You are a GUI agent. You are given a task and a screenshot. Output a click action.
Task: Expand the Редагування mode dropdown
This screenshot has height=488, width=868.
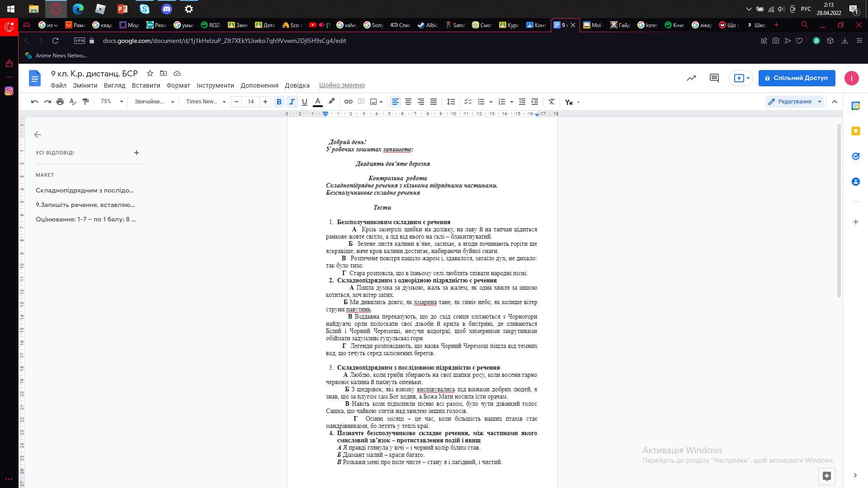[x=795, y=102]
